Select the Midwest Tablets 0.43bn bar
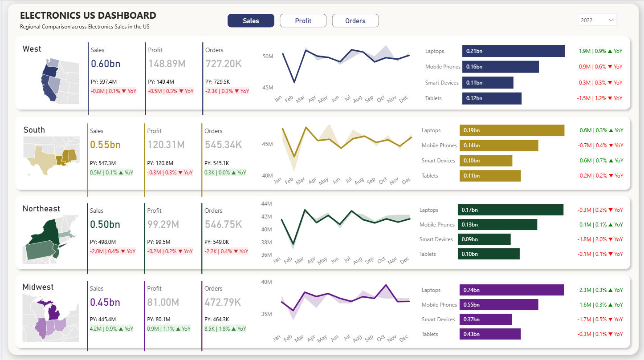This screenshot has width=644, height=360. pyautogui.click(x=490, y=334)
